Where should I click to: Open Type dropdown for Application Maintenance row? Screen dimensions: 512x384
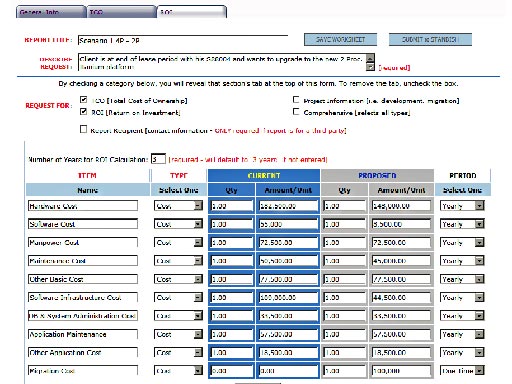[x=178, y=334]
